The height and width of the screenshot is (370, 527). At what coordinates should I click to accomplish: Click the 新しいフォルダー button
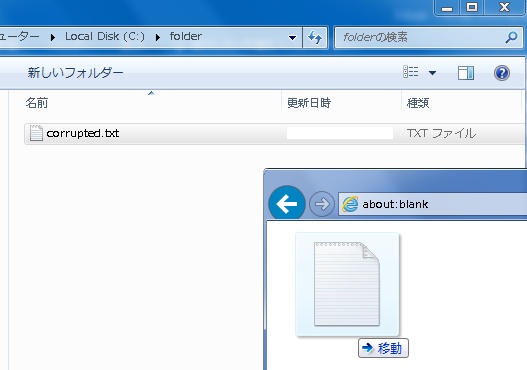[x=75, y=73]
